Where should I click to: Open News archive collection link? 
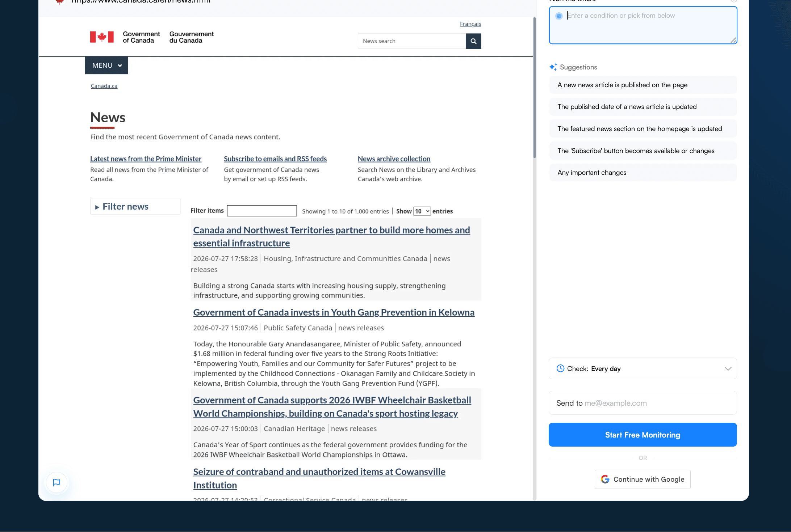pyautogui.click(x=394, y=159)
